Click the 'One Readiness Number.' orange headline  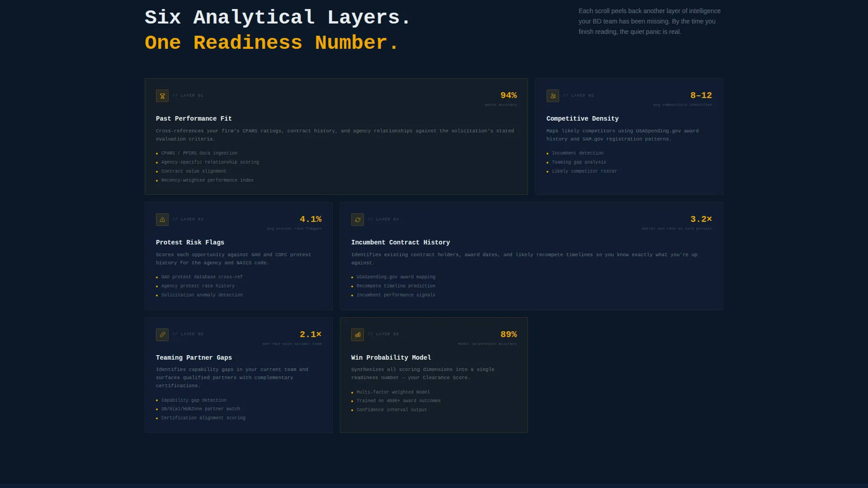click(272, 43)
